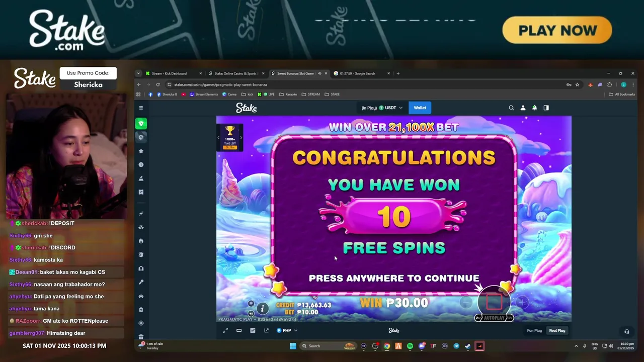Switch to Stake Online Casino & Sports tab
Screen dimensions: 644x362
pyautogui.click(x=236, y=73)
